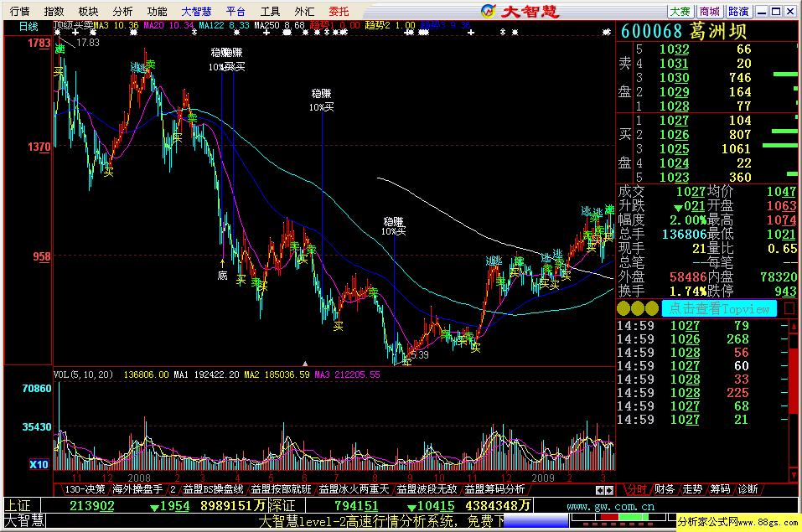Click the 大赛 button in title bar
Viewport: 802px width, 532px height.
680,11
